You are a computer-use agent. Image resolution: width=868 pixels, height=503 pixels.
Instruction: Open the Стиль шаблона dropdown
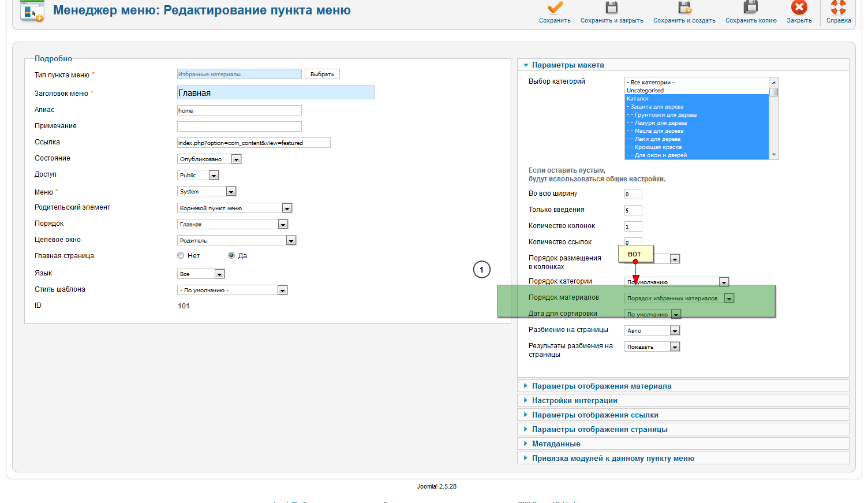pos(232,290)
